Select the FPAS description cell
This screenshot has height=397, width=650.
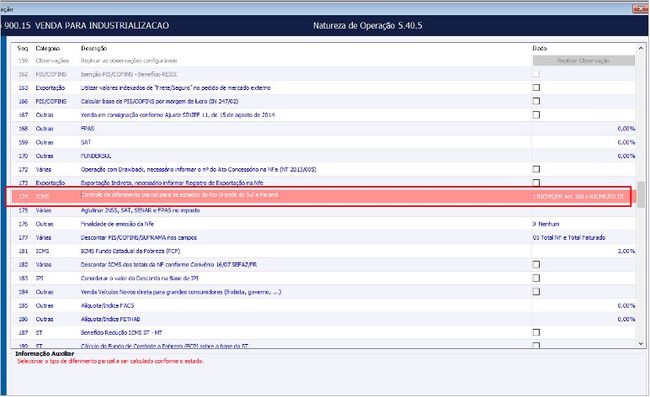click(87, 128)
